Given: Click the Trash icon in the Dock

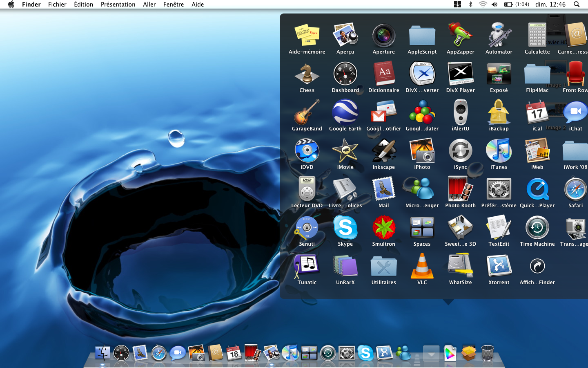Looking at the screenshot, I should (488, 353).
